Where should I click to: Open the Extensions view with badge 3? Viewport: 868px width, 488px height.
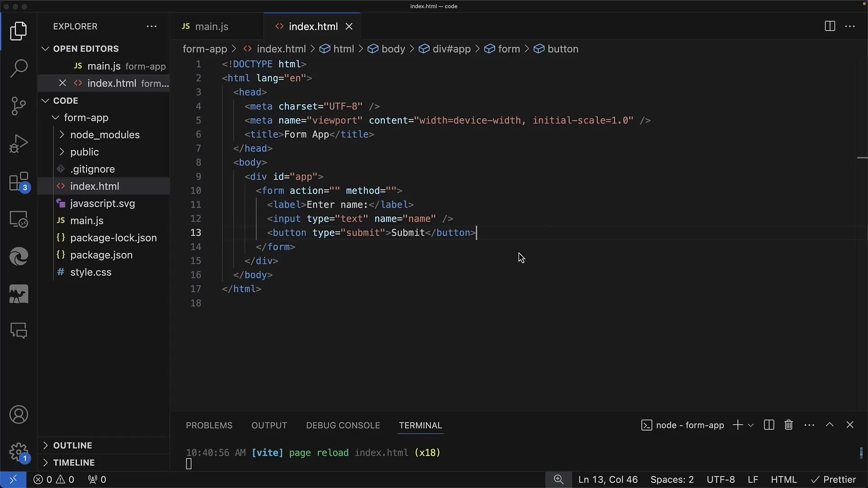19,182
